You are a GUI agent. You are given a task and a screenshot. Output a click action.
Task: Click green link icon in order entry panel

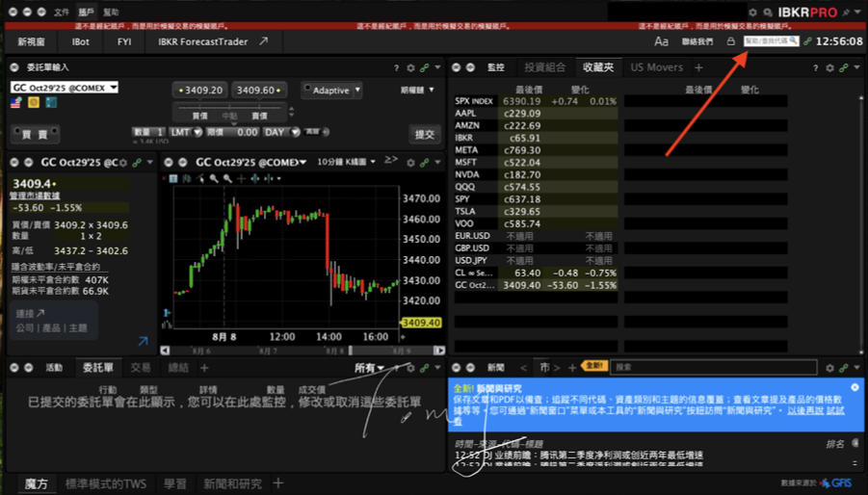click(x=425, y=67)
